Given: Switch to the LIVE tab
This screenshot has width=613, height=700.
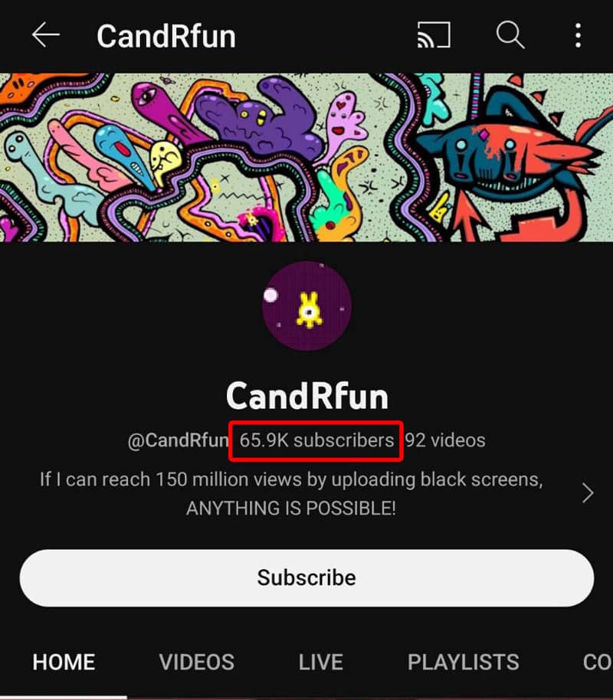Looking at the screenshot, I should [321, 662].
